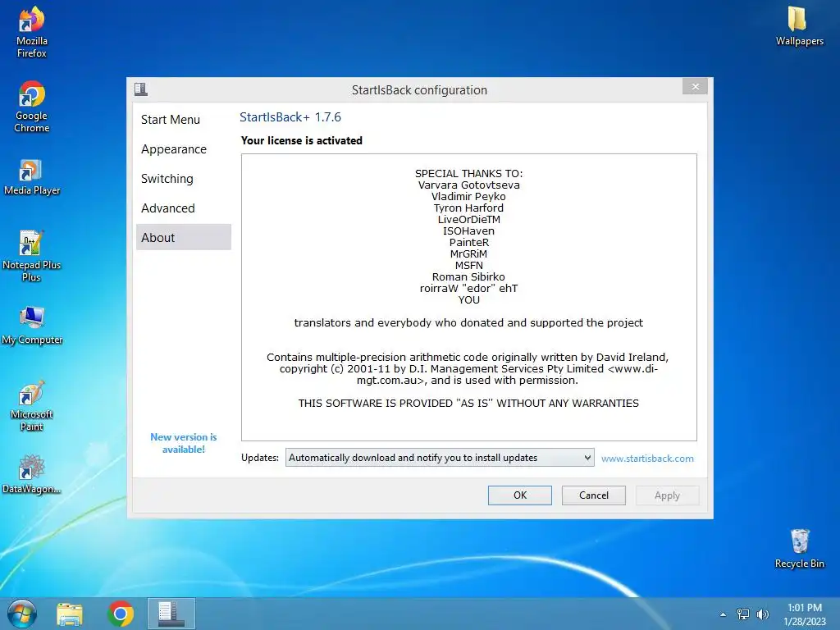Show hidden tray icons arrow
The height and width of the screenshot is (630, 840).
pos(724,614)
